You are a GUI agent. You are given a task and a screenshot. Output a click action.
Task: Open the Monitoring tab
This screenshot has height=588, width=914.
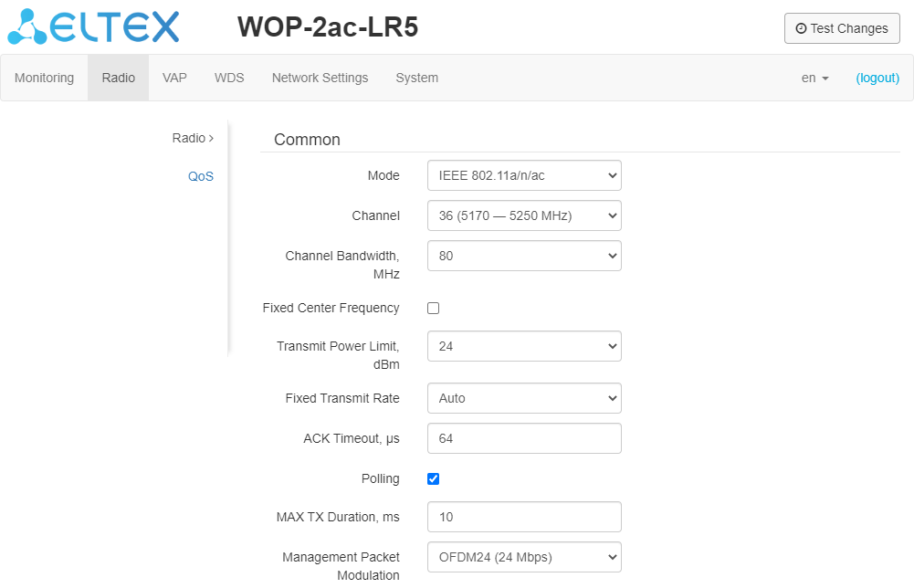[x=44, y=78]
